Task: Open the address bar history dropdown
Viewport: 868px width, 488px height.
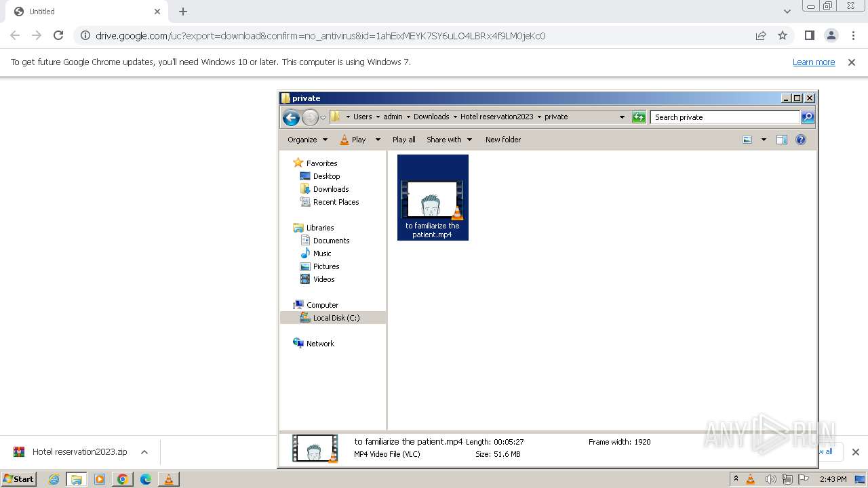Action: (x=622, y=117)
